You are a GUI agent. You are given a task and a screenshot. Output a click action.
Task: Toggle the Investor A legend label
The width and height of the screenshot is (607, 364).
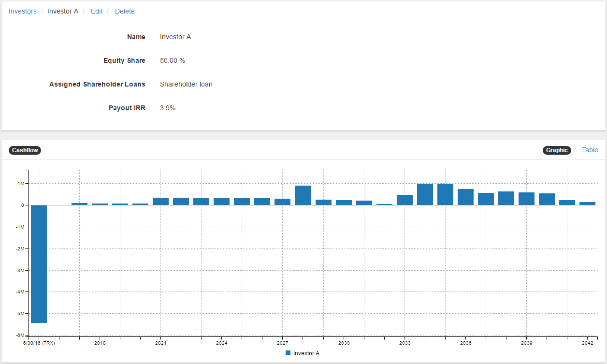[x=306, y=353]
